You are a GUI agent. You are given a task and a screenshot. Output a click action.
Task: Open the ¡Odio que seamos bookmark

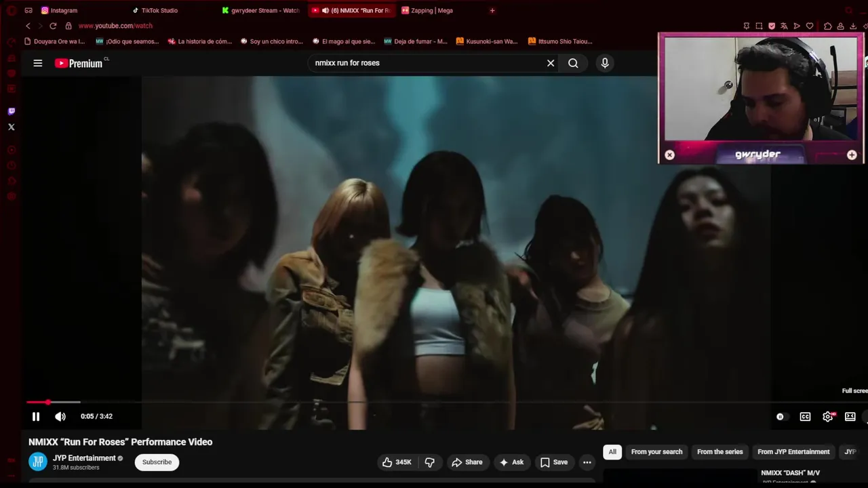tap(127, 41)
